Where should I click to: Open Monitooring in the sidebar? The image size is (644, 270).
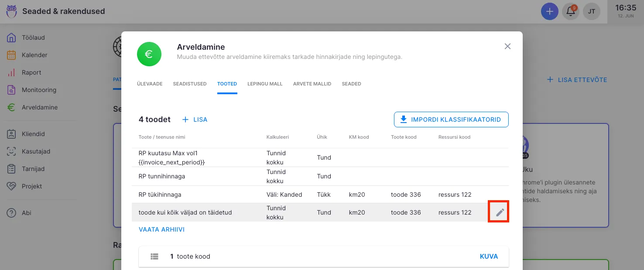pos(39,90)
